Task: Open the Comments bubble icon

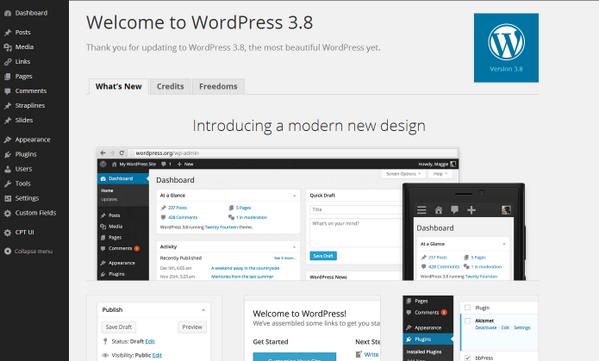Action: [x=7, y=91]
